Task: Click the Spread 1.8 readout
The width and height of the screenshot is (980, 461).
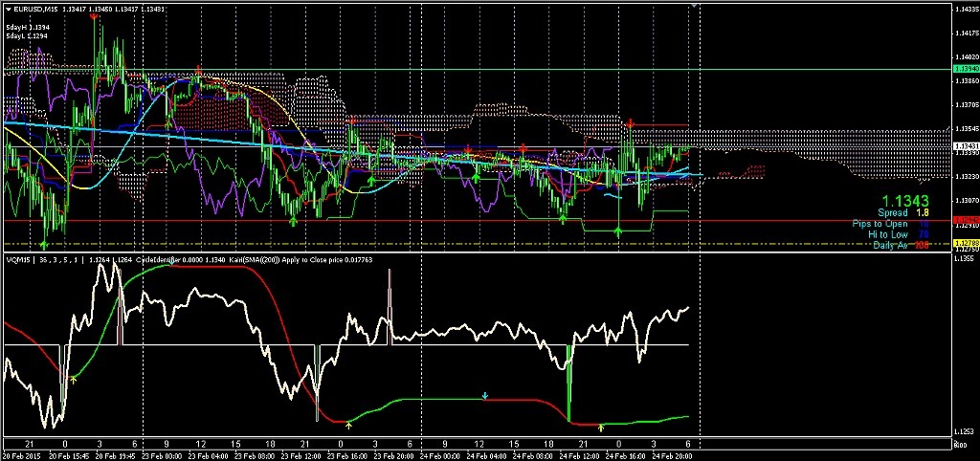Action: [903, 213]
